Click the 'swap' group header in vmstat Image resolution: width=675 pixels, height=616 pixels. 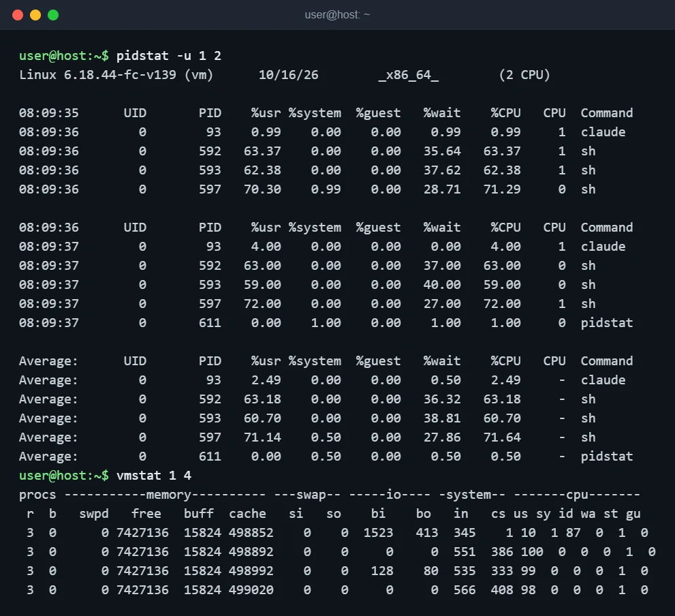point(311,495)
